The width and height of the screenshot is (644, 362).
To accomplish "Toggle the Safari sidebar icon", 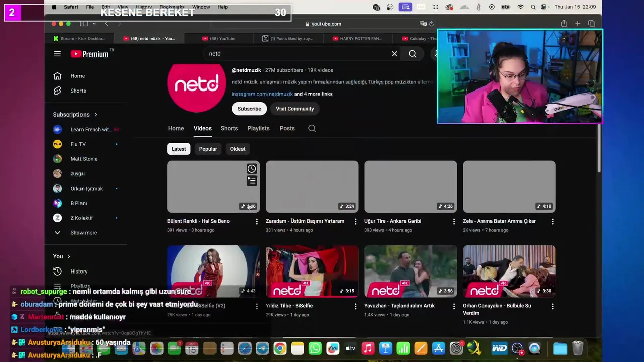I will click(x=84, y=24).
